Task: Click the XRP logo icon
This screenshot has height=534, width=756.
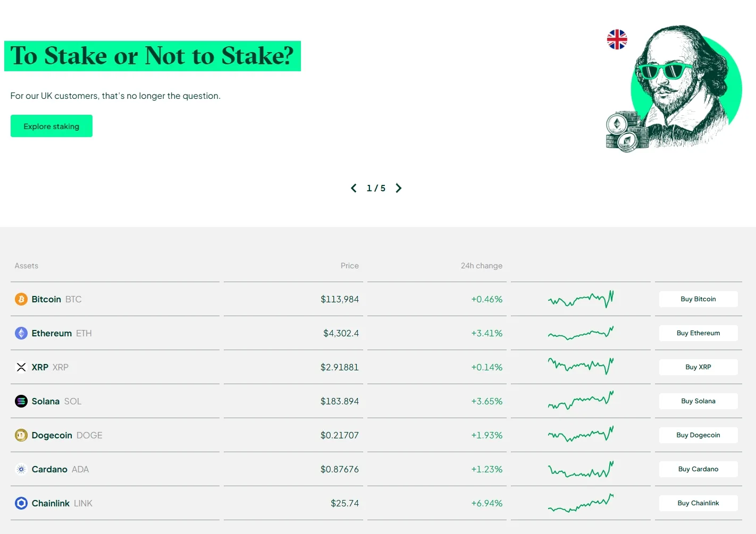Action: click(21, 367)
